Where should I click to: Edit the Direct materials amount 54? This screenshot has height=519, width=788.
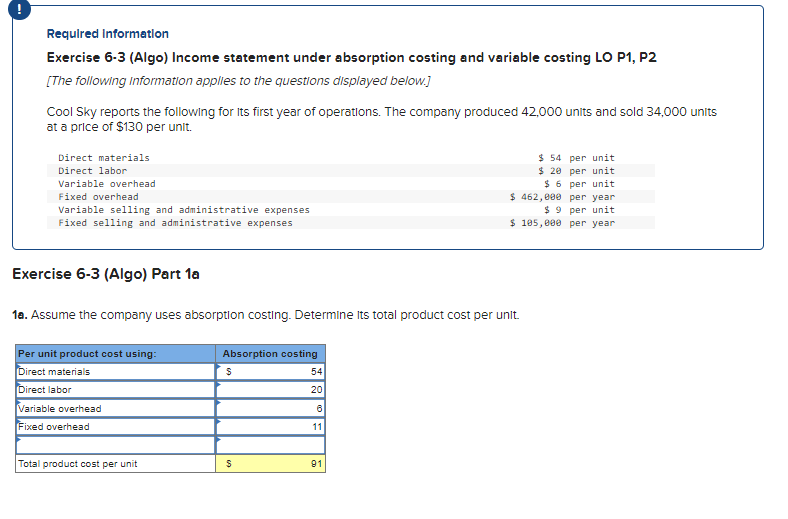point(271,372)
